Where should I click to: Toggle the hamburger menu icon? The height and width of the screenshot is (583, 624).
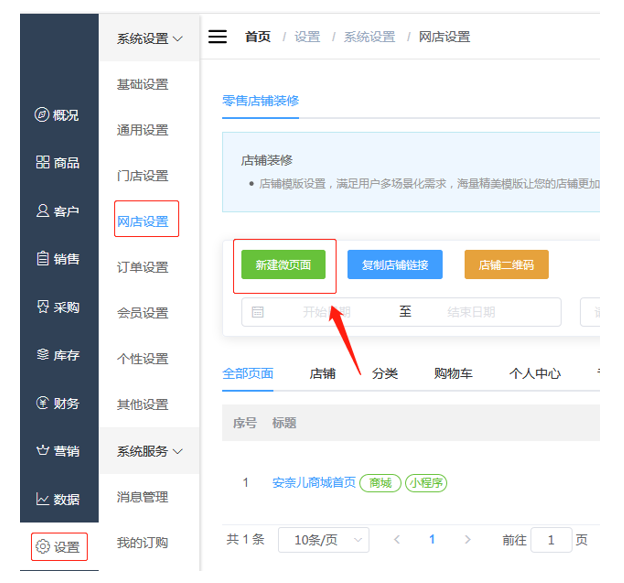[x=217, y=37]
